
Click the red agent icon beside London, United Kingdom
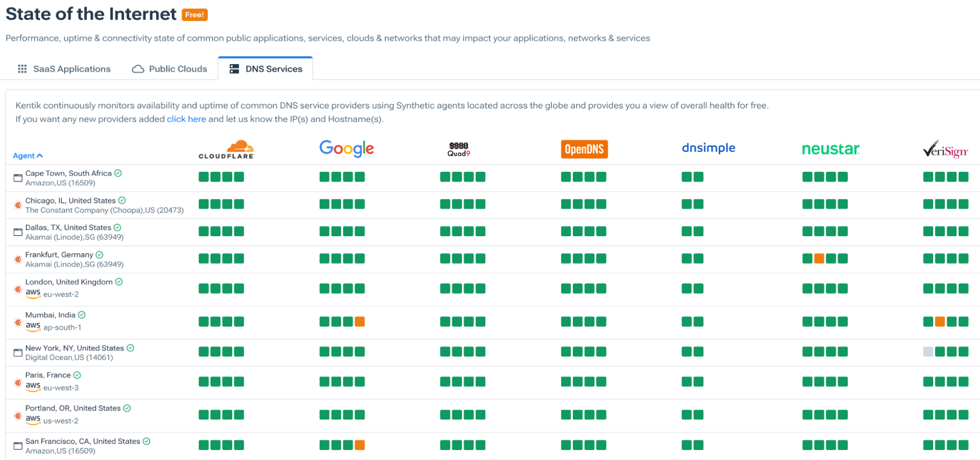click(x=18, y=289)
